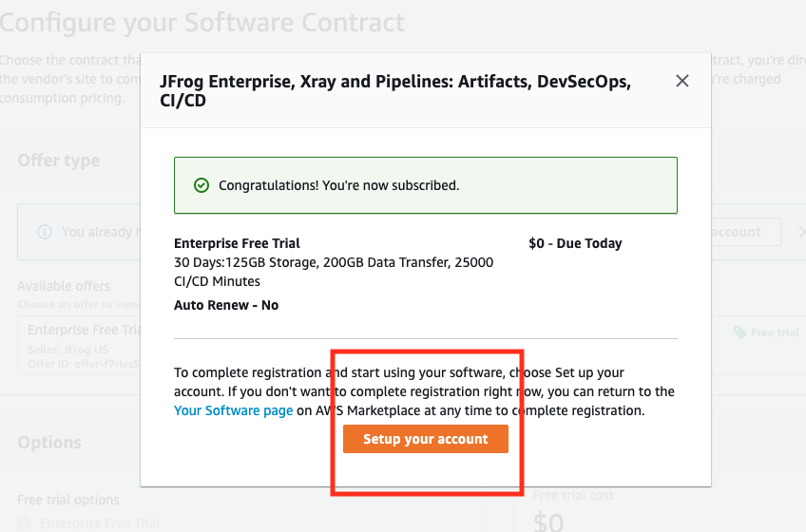Close the JFrog subscription dialog
The width and height of the screenshot is (806, 532).
(x=681, y=82)
